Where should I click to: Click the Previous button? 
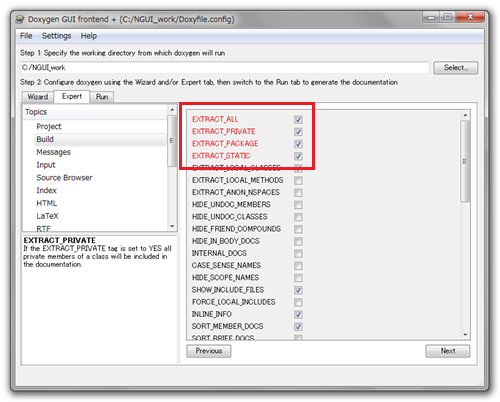coord(209,351)
